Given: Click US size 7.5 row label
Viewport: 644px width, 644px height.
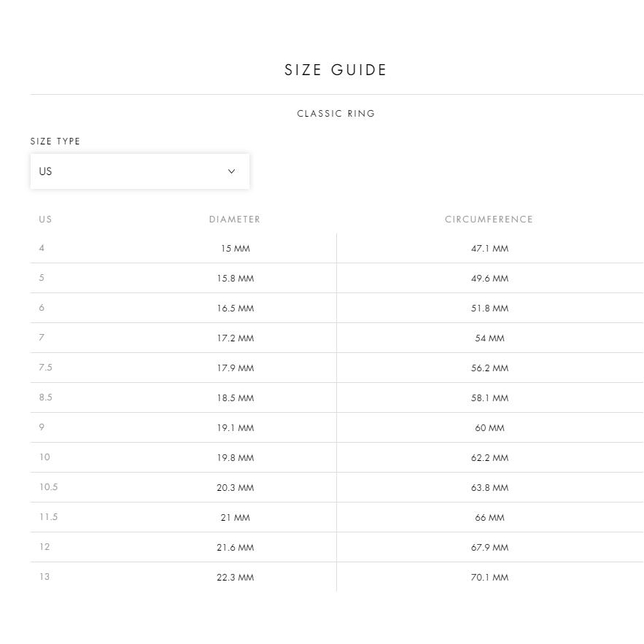Looking at the screenshot, I should point(46,367).
